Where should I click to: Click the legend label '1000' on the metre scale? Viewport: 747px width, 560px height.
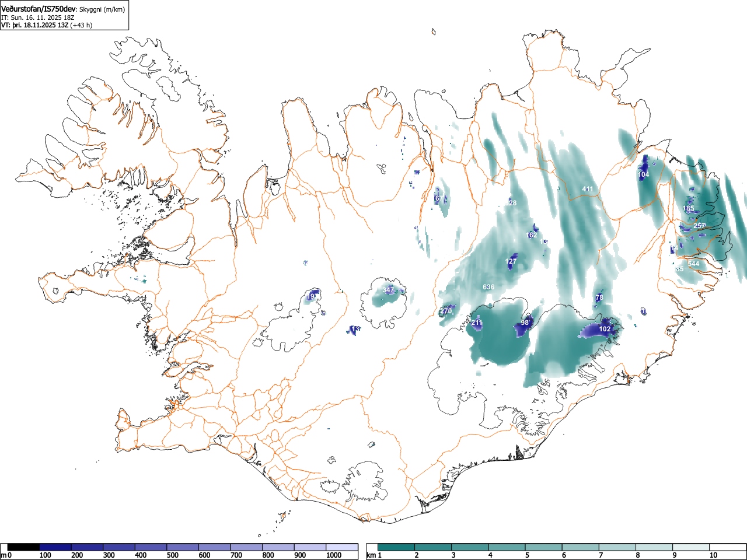pos(334,555)
